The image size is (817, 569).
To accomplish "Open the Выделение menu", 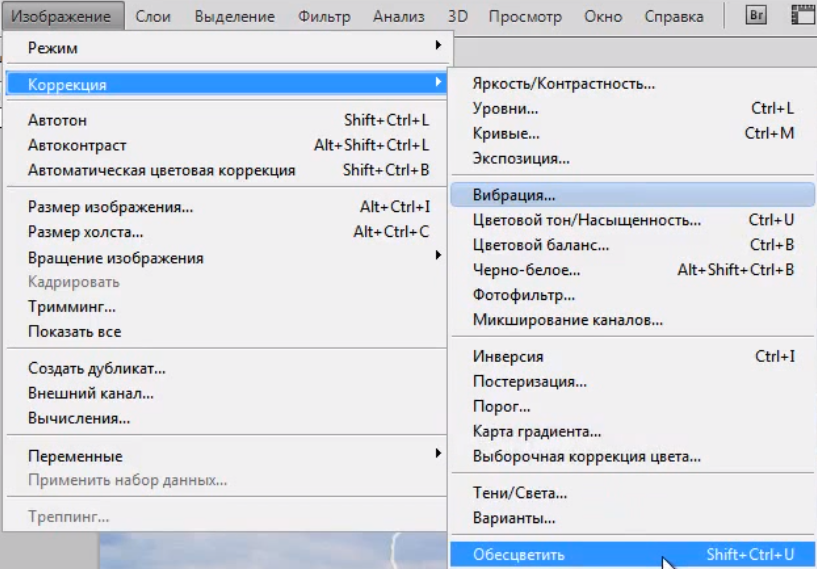I will click(x=234, y=16).
